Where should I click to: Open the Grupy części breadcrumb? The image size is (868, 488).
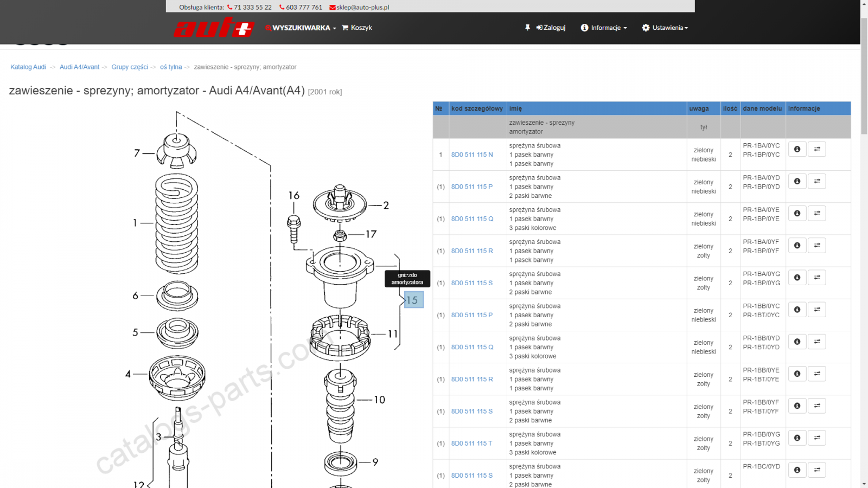pyautogui.click(x=130, y=67)
